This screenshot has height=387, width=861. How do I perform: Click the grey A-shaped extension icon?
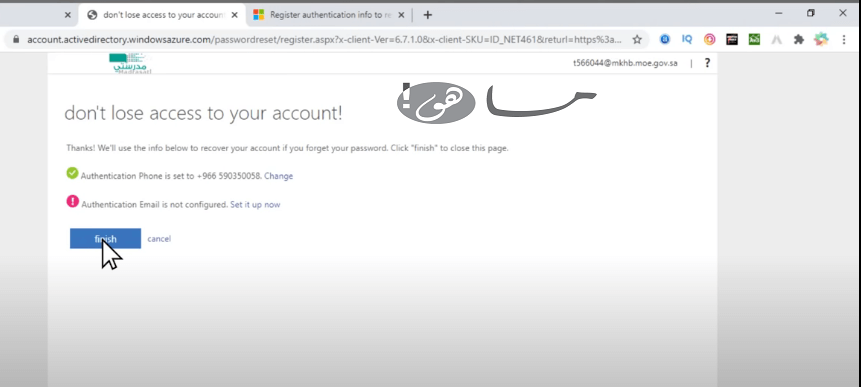point(776,40)
